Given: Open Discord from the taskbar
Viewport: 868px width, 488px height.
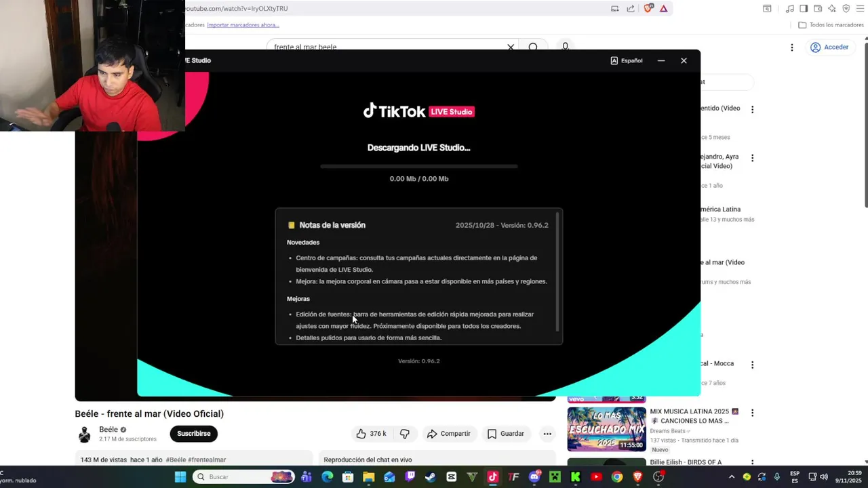Looking at the screenshot, I should [534, 477].
